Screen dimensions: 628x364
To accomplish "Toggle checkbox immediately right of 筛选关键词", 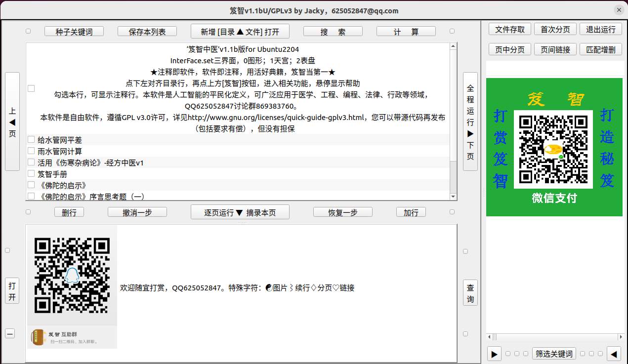I will 583,354.
